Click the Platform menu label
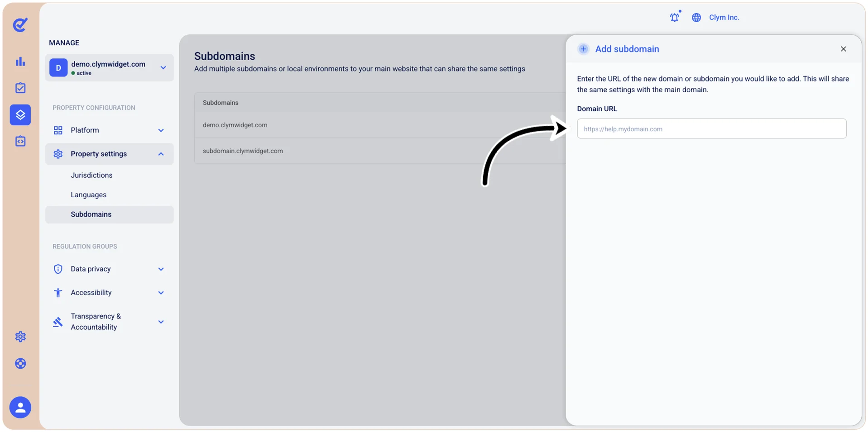Screen dimensions: 868x432 tap(85, 130)
